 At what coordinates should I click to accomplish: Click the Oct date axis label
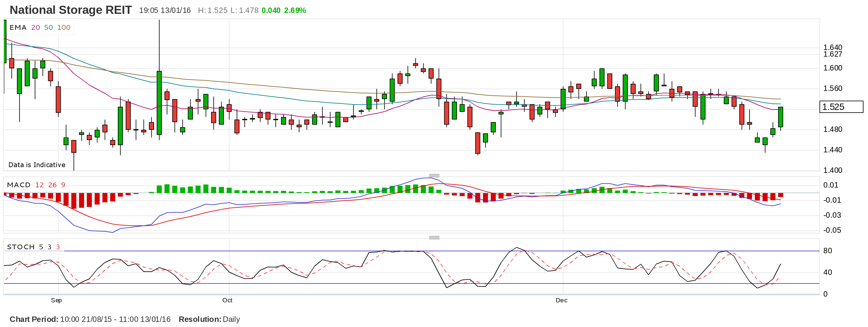click(228, 300)
